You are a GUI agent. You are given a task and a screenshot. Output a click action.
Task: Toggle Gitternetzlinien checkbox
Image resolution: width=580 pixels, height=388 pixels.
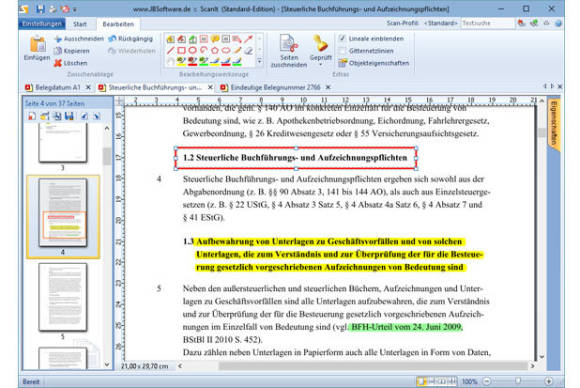click(343, 51)
